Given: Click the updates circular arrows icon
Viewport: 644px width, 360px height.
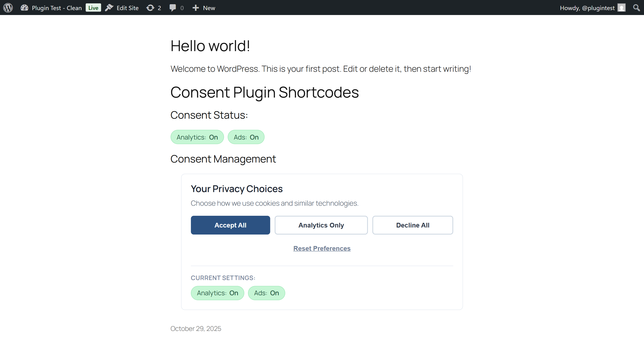Looking at the screenshot, I should pyautogui.click(x=150, y=8).
